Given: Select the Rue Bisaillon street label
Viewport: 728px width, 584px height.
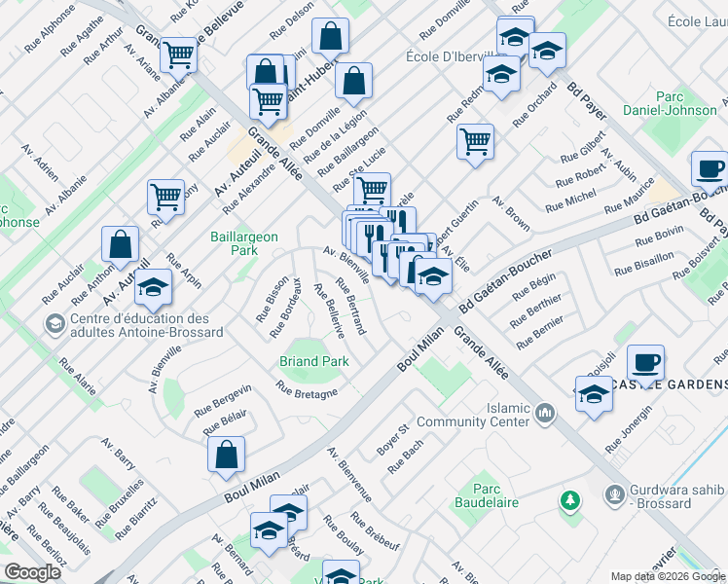Looking at the screenshot, I should (x=644, y=264).
